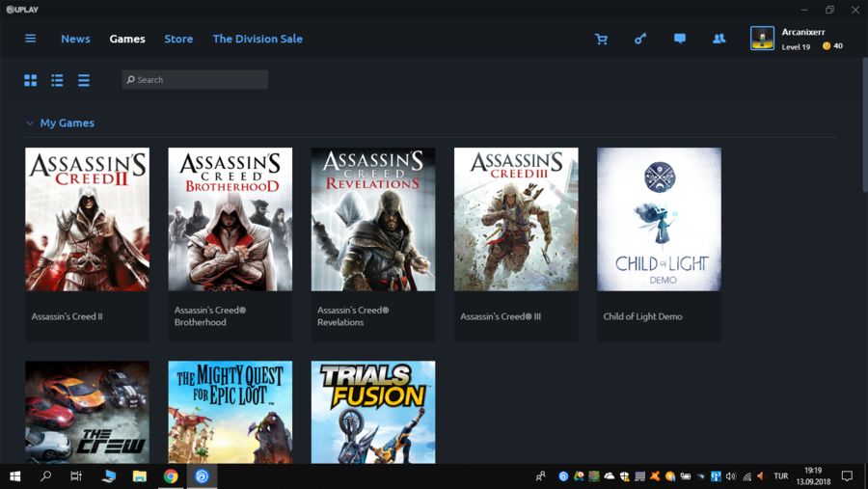Open Mighty Quest for Epic Loot cover
The image size is (868, 489).
[x=231, y=412]
